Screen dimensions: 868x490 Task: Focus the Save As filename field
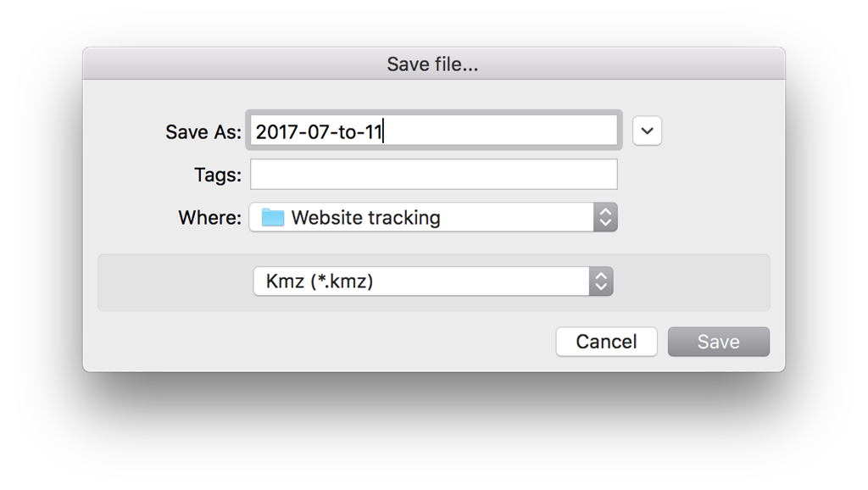[x=500, y=131]
